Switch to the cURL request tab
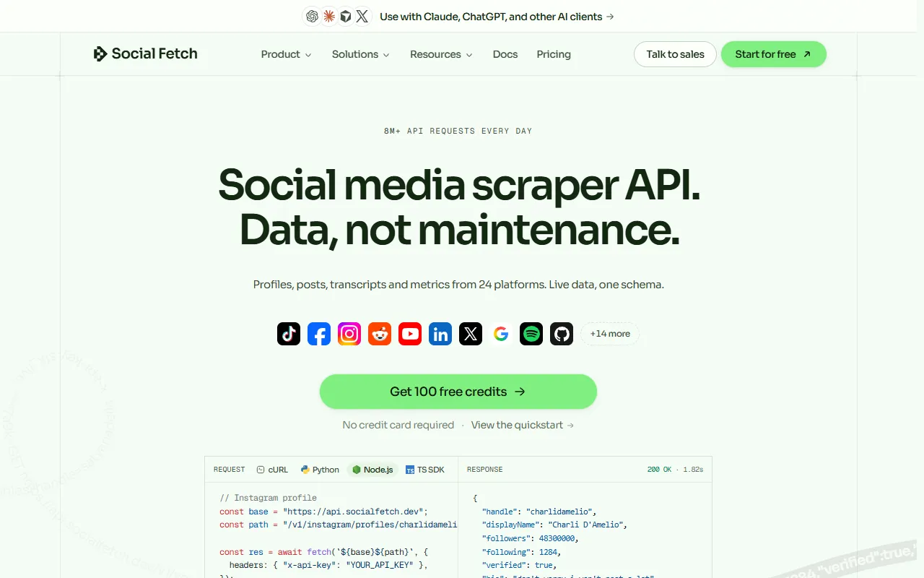 (272, 470)
